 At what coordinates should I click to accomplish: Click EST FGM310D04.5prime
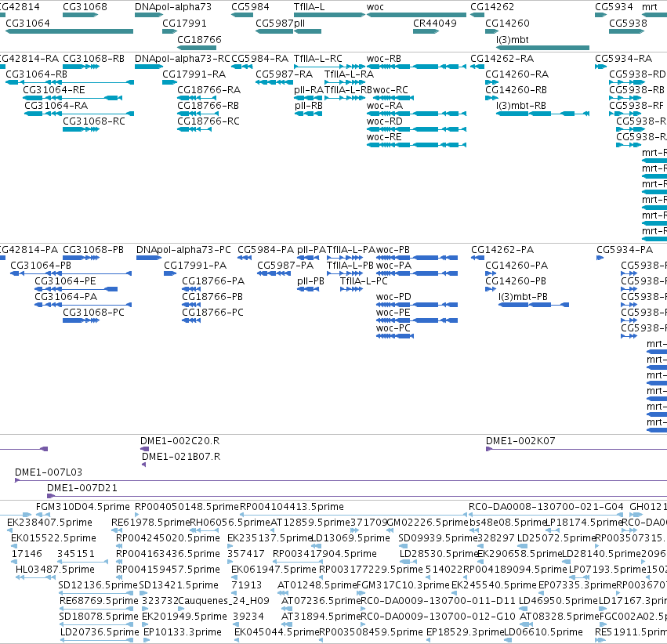[x=43, y=515]
